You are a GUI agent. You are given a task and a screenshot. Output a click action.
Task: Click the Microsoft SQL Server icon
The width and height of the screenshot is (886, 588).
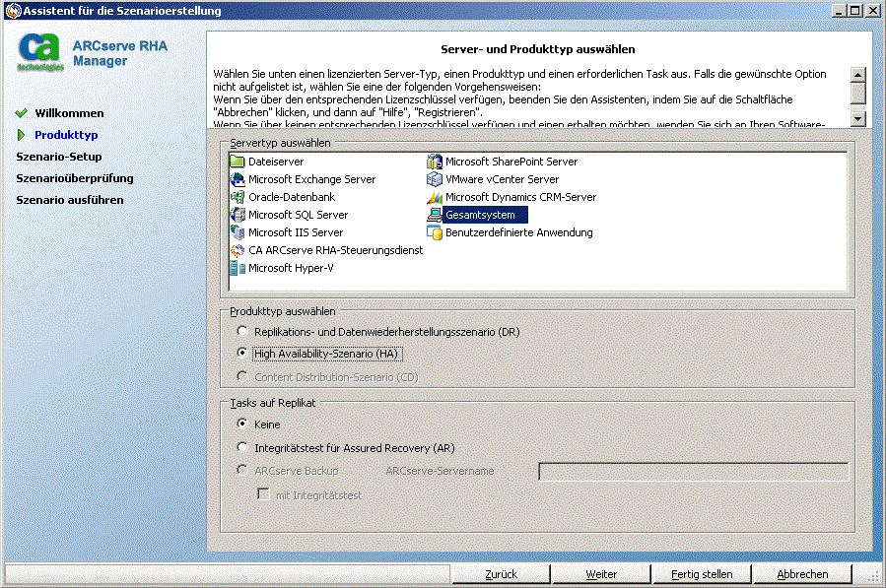click(238, 215)
